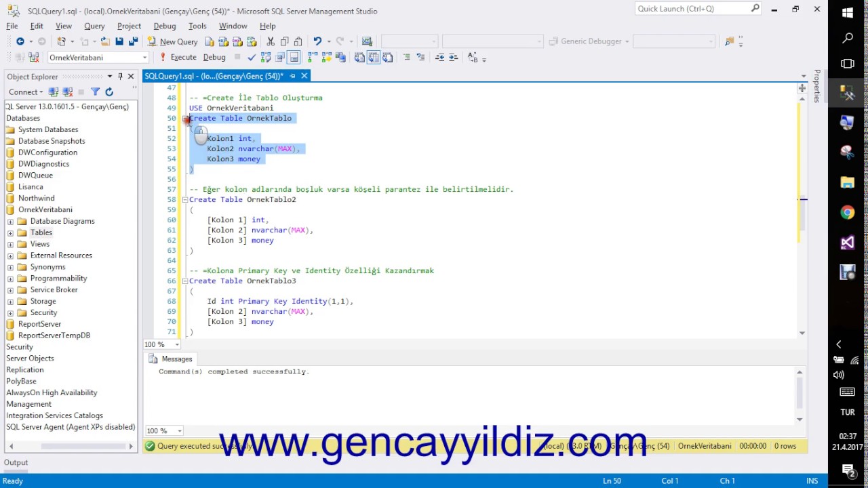868x488 pixels.
Task: Select the SQL Server Agent node
Action: point(71,427)
